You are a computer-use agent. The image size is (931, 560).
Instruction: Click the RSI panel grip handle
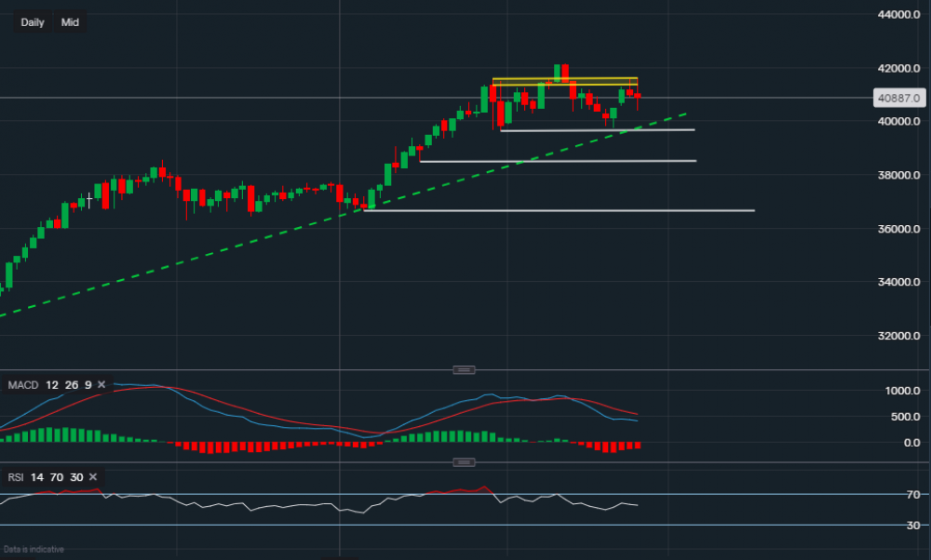click(463, 461)
